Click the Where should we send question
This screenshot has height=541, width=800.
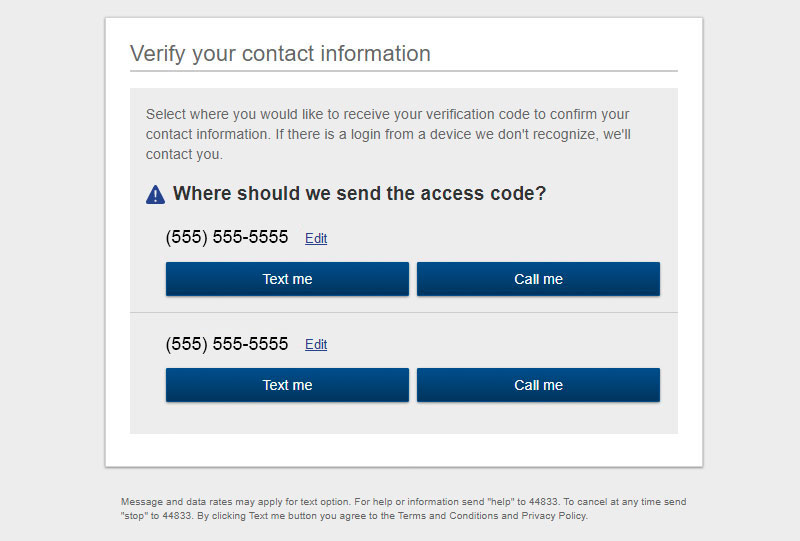[x=359, y=194]
